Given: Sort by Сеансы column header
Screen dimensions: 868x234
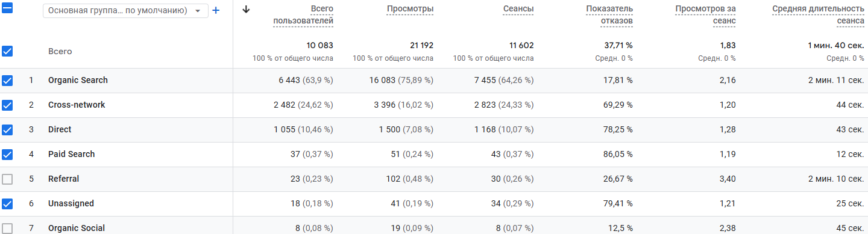Looking at the screenshot, I should pyautogui.click(x=518, y=9).
